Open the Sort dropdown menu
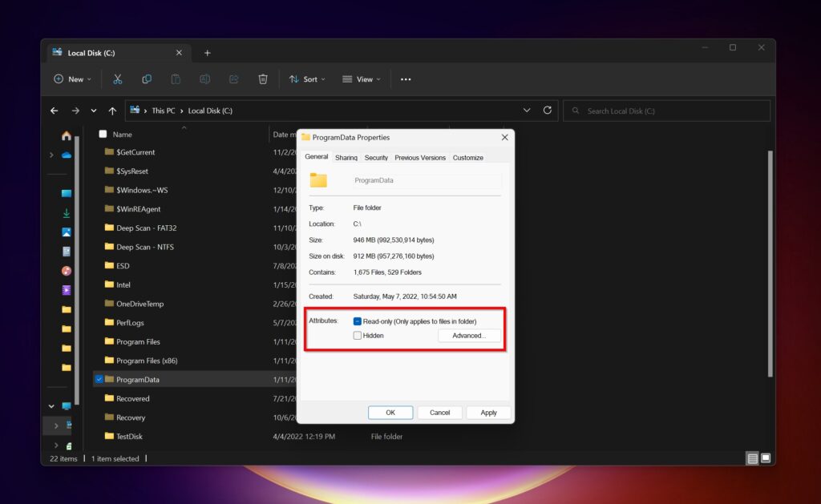821x504 pixels. (x=306, y=79)
